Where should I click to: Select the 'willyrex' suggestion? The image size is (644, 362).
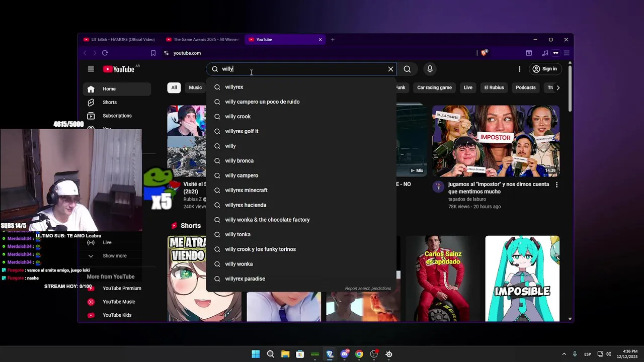tap(301, 87)
